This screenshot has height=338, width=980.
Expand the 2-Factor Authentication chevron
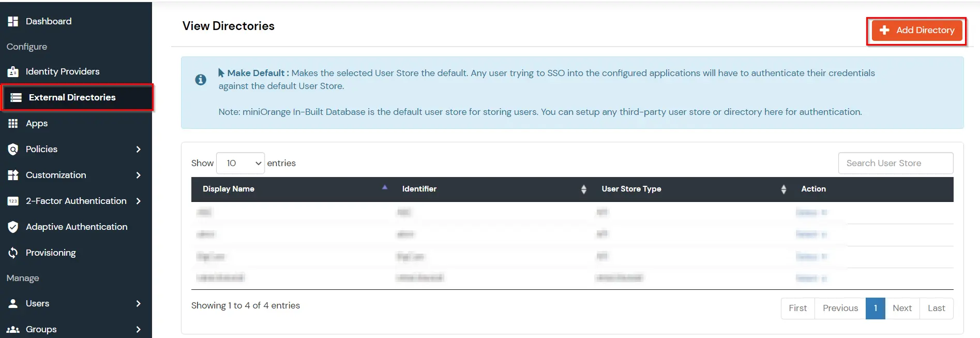coord(138,201)
